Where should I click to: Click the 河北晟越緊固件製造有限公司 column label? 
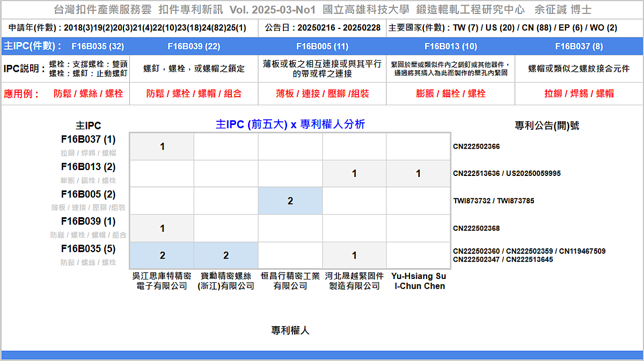(x=354, y=281)
